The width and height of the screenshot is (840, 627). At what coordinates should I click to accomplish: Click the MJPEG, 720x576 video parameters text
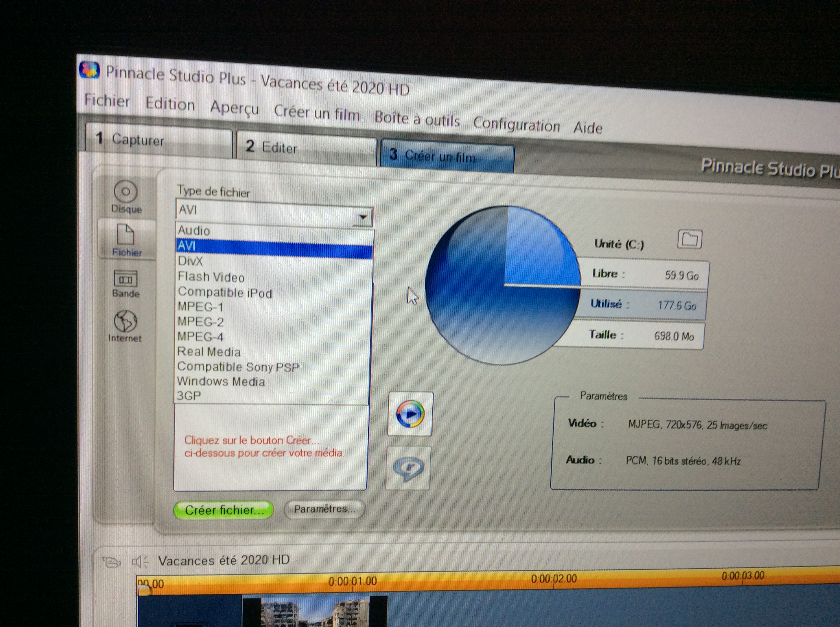pyautogui.click(x=697, y=425)
